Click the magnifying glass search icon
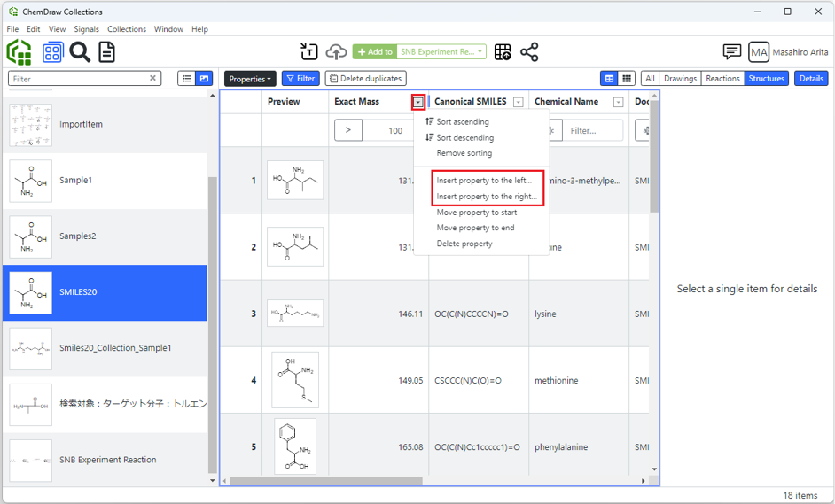835x504 pixels. tap(80, 52)
